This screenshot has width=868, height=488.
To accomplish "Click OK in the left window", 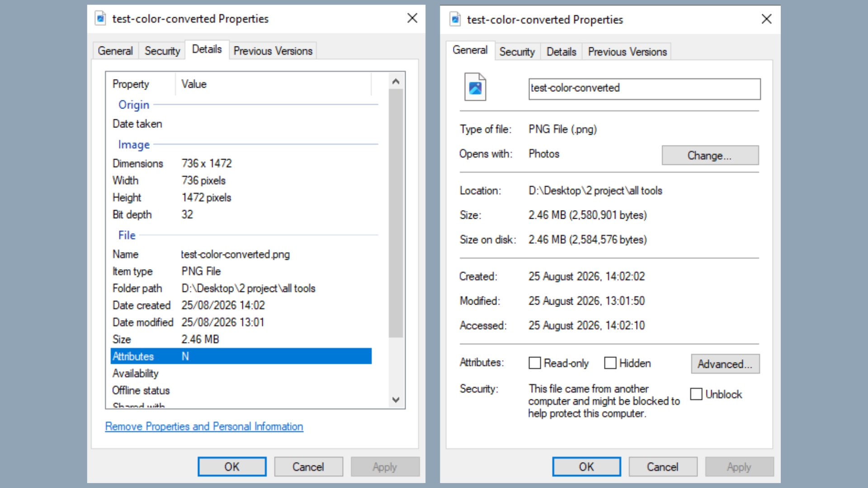I will (232, 467).
